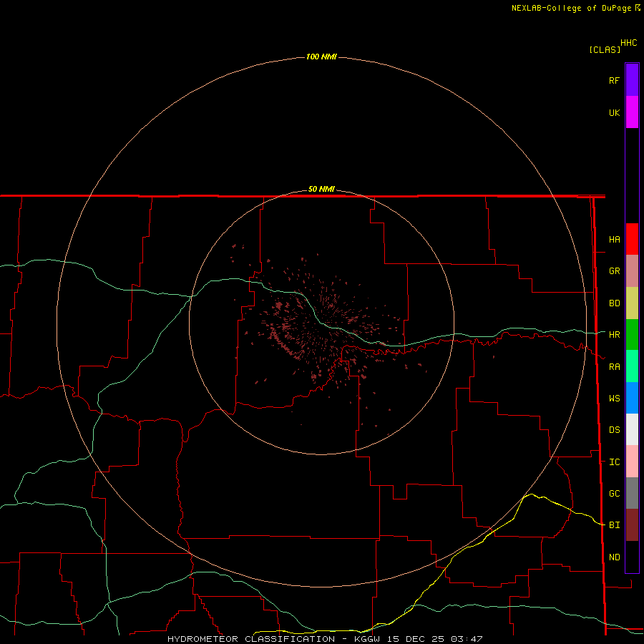Click the DS legend label

[614, 430]
